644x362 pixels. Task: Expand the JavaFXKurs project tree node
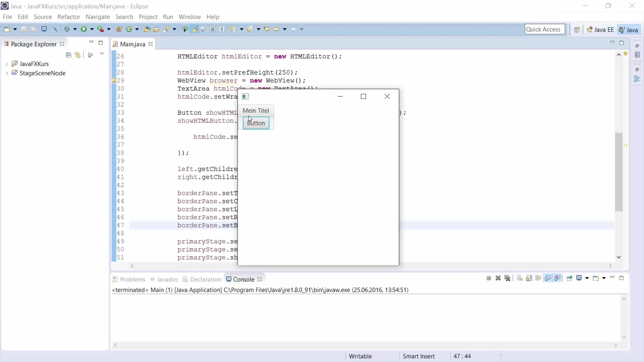[x=7, y=64]
